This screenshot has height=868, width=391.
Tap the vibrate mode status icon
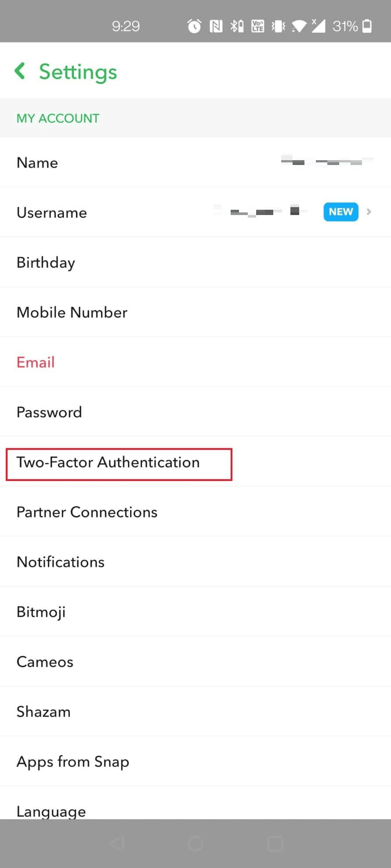278,26
